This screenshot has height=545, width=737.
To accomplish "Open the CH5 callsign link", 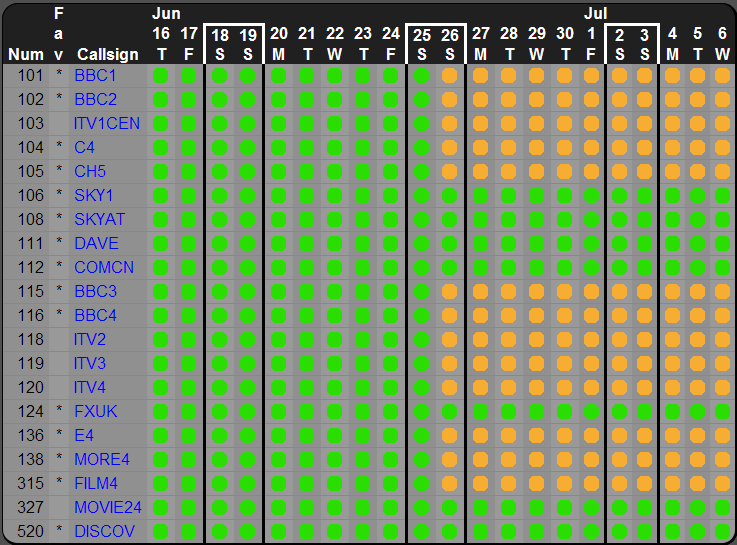I will tap(90, 171).
